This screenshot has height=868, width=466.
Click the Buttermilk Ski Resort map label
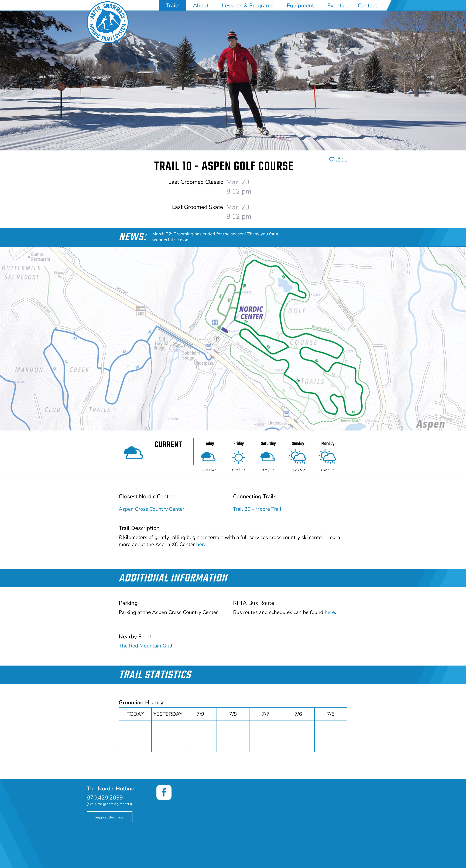point(21,273)
